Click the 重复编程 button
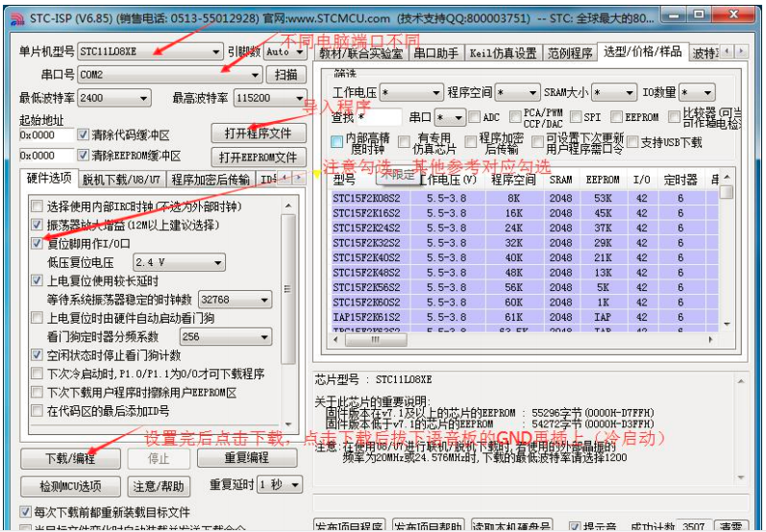 click(x=247, y=458)
